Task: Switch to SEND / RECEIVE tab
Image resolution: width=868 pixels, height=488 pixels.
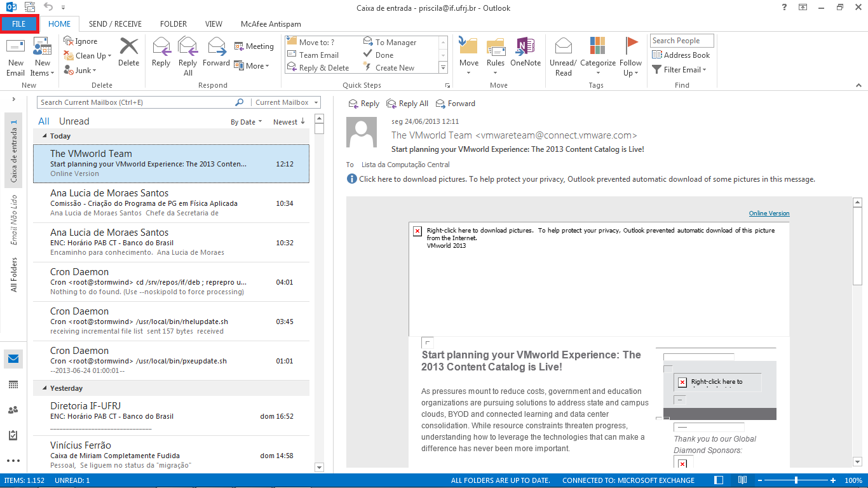Action: [115, 24]
